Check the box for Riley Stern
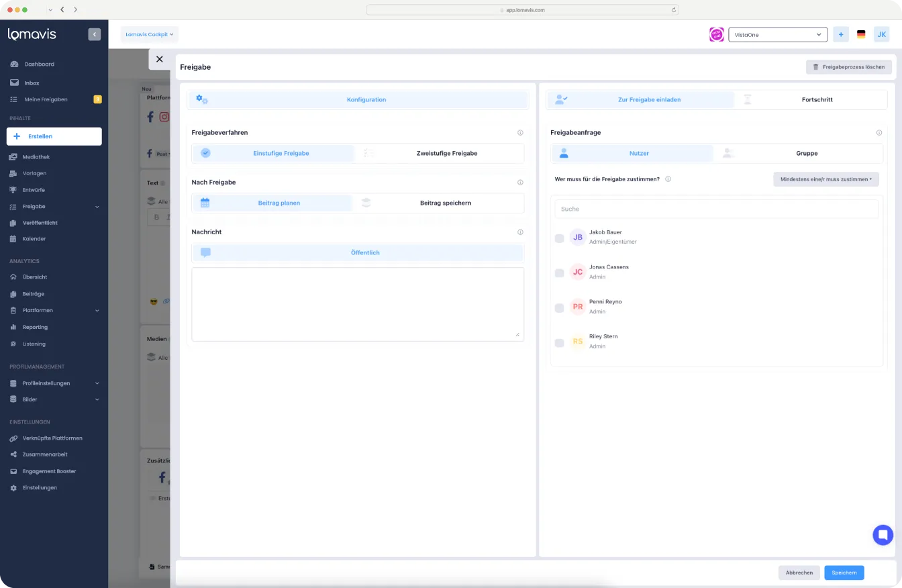Viewport: 902px width, 588px height. pos(560,343)
